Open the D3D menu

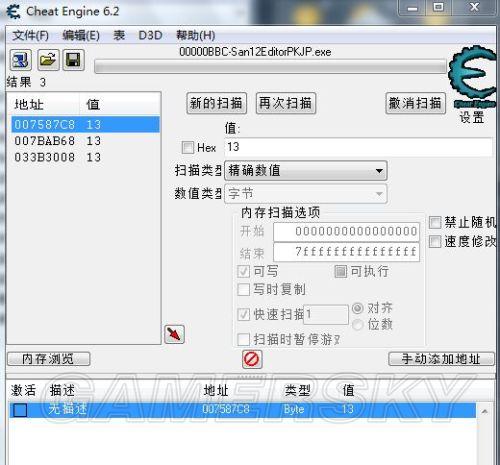(x=150, y=35)
